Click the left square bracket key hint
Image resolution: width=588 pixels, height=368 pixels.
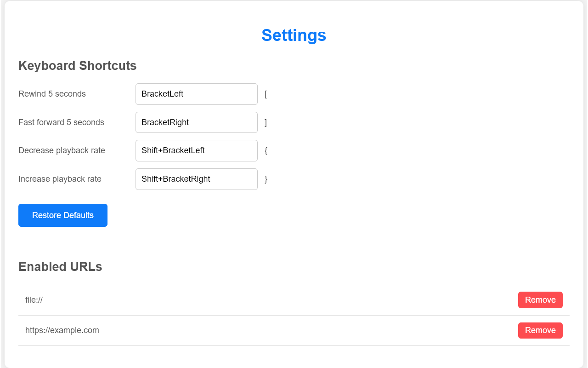(266, 94)
